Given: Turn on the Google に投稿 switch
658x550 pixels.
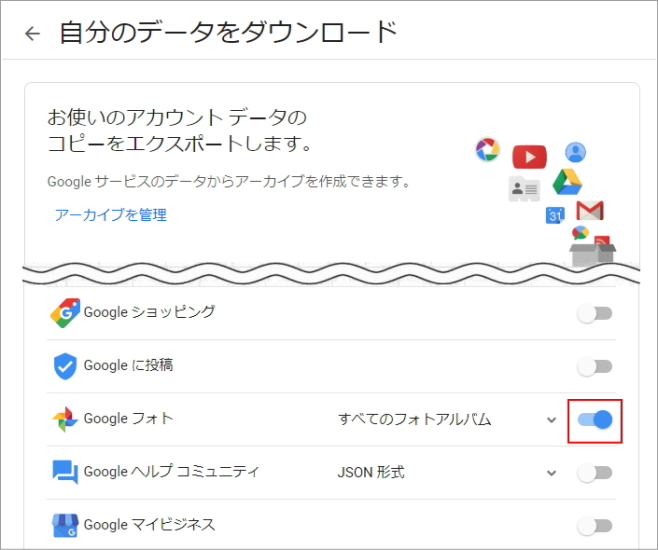Looking at the screenshot, I should click(595, 367).
